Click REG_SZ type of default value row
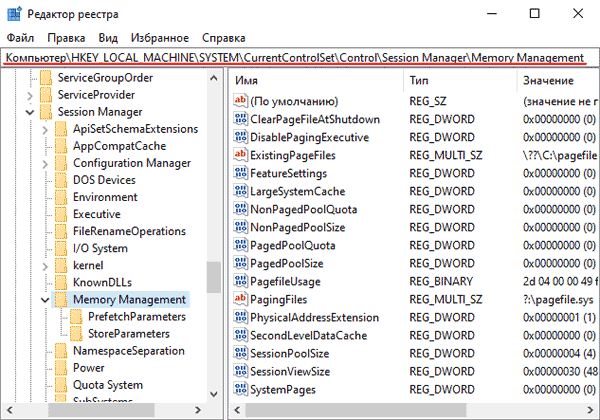This screenshot has height=420, width=600. pyautogui.click(x=428, y=101)
